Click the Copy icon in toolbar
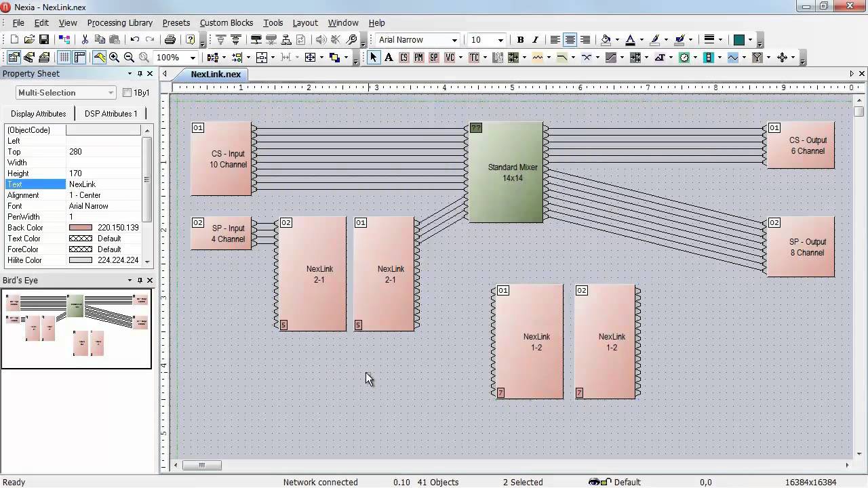Image resolution: width=868 pixels, height=488 pixels. 100,40
